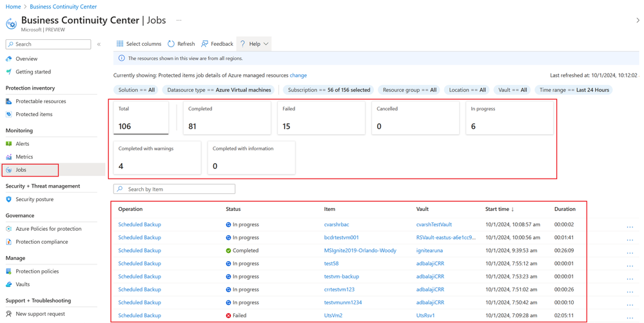Click the Feedback person icon
Image resolution: width=644 pixels, height=323 pixels.
204,44
